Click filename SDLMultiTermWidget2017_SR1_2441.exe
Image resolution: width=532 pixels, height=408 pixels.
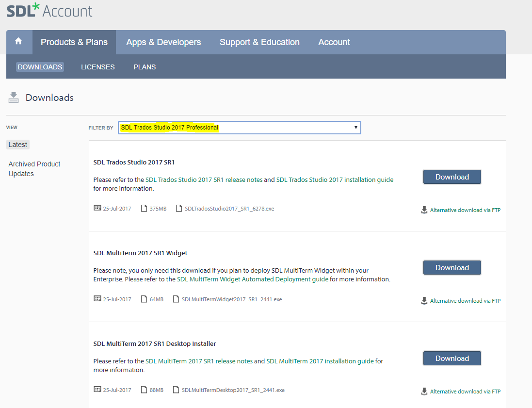(x=232, y=299)
